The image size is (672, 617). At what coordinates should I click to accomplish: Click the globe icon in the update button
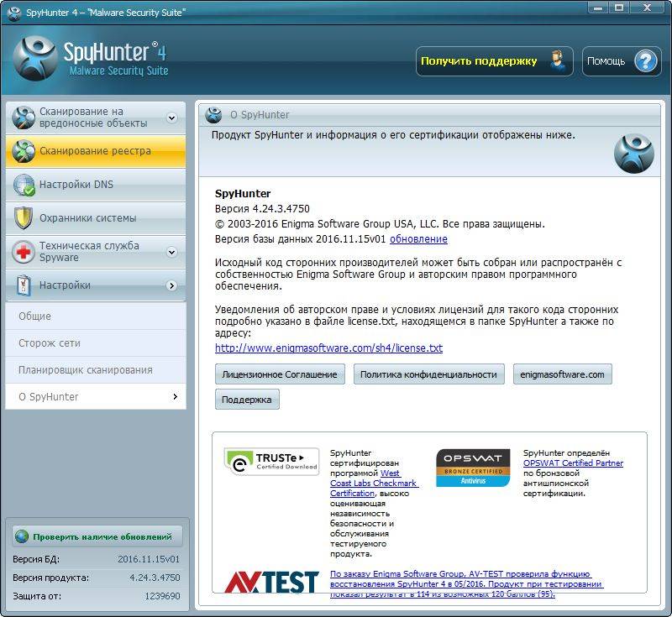22,536
